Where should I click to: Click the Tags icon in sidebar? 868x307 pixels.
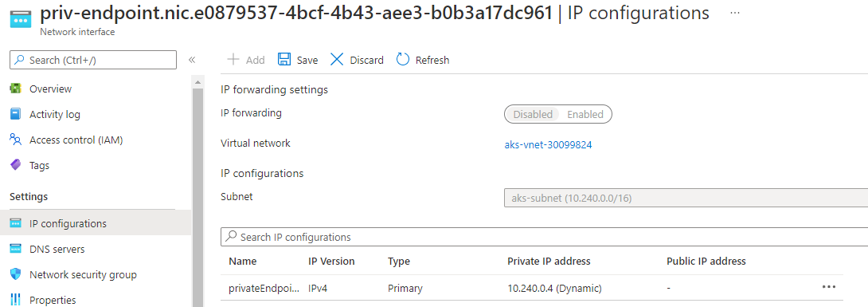click(x=16, y=165)
